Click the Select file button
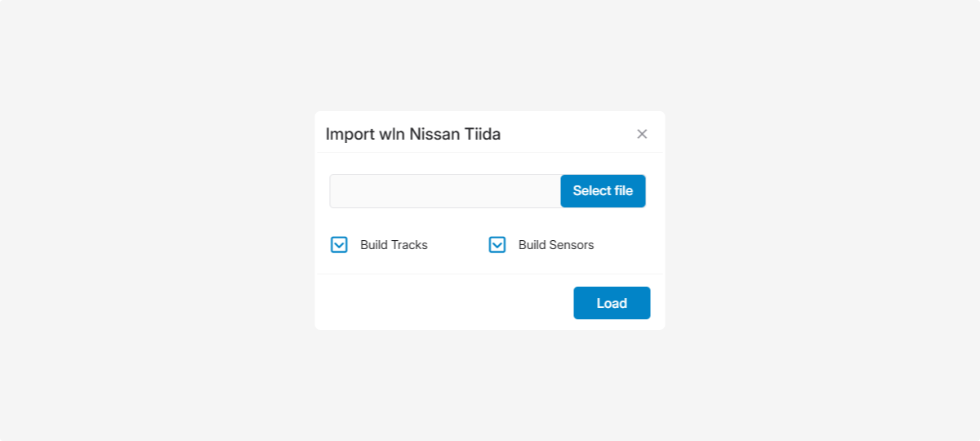Screen dimensions: 980x441 603,191
